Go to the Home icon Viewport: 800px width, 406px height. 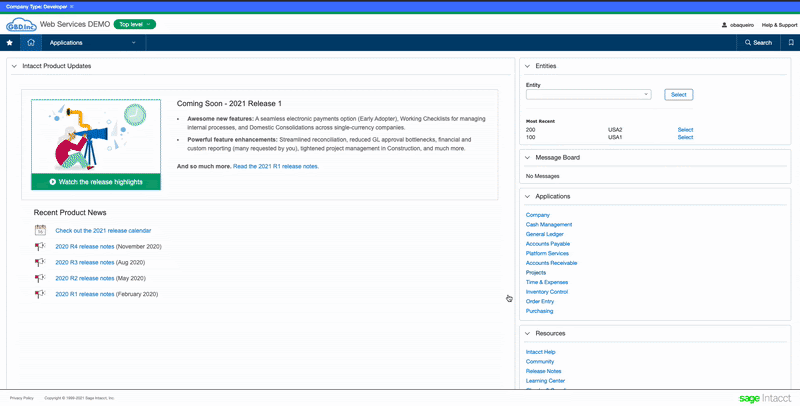pos(31,43)
